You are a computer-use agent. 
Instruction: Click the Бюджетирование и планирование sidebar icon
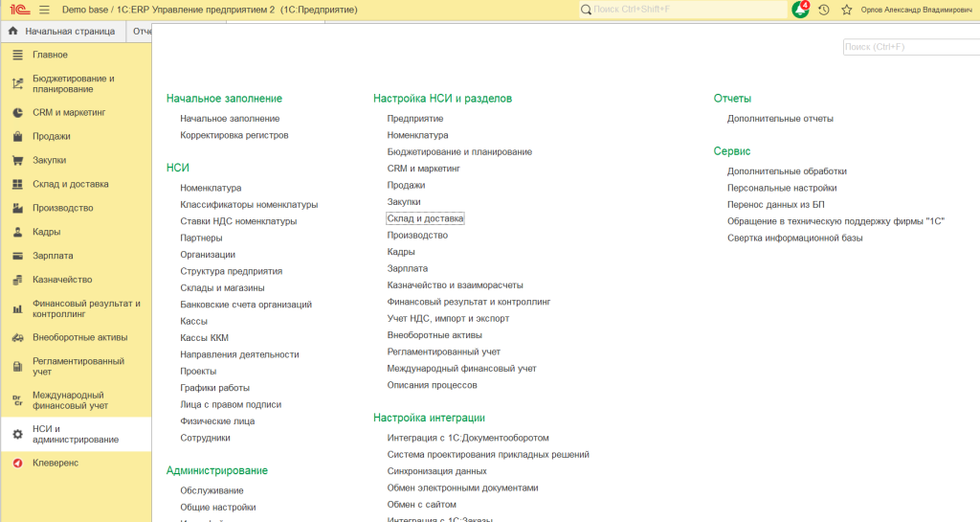[17, 83]
